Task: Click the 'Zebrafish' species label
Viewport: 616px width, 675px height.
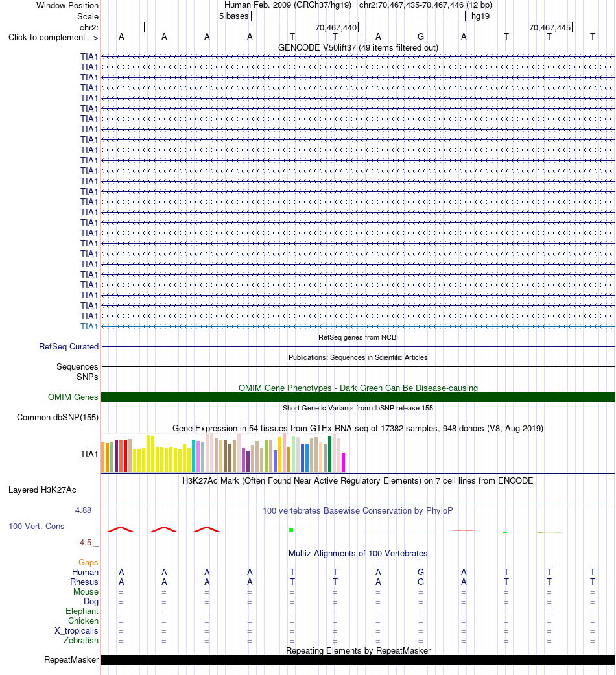Action: (81, 640)
